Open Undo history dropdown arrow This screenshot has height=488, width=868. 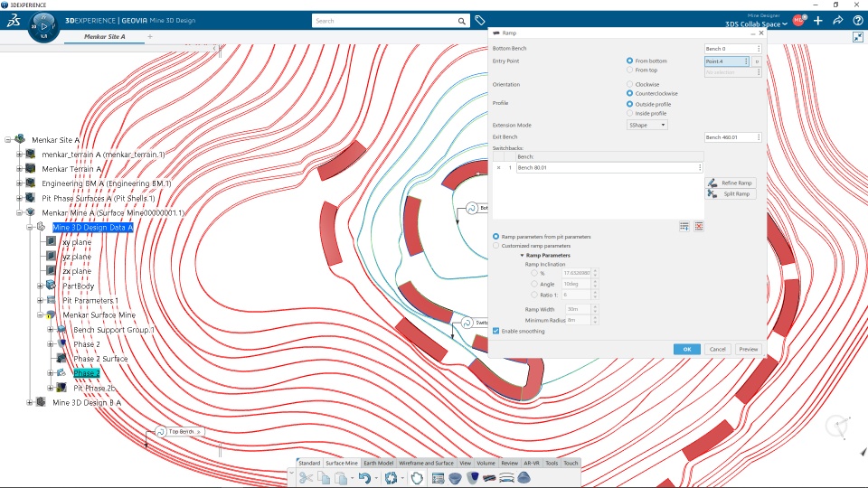pyautogui.click(x=375, y=478)
